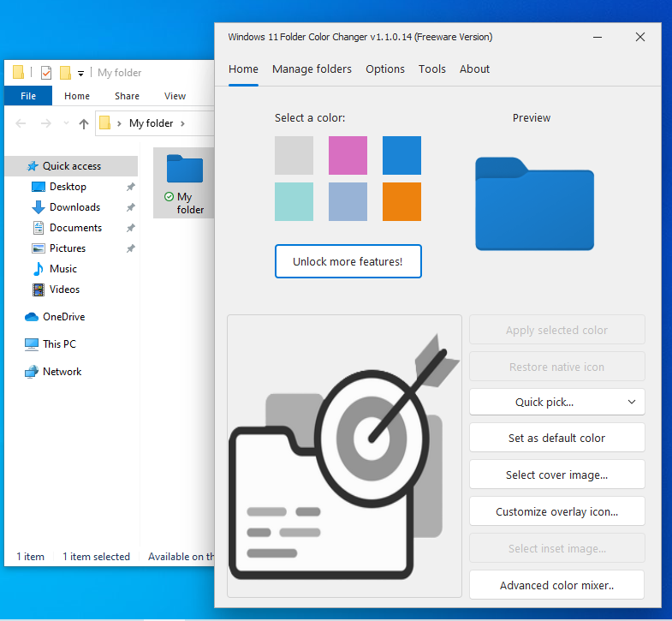Image resolution: width=672 pixels, height=621 pixels.
Task: Select OneDrive in the navigation pane
Action: (63, 317)
